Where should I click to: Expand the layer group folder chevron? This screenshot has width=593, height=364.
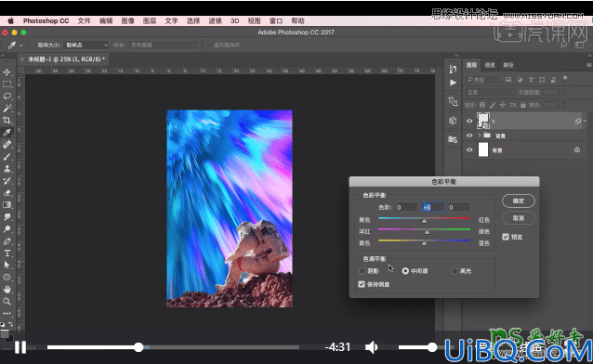tap(480, 136)
